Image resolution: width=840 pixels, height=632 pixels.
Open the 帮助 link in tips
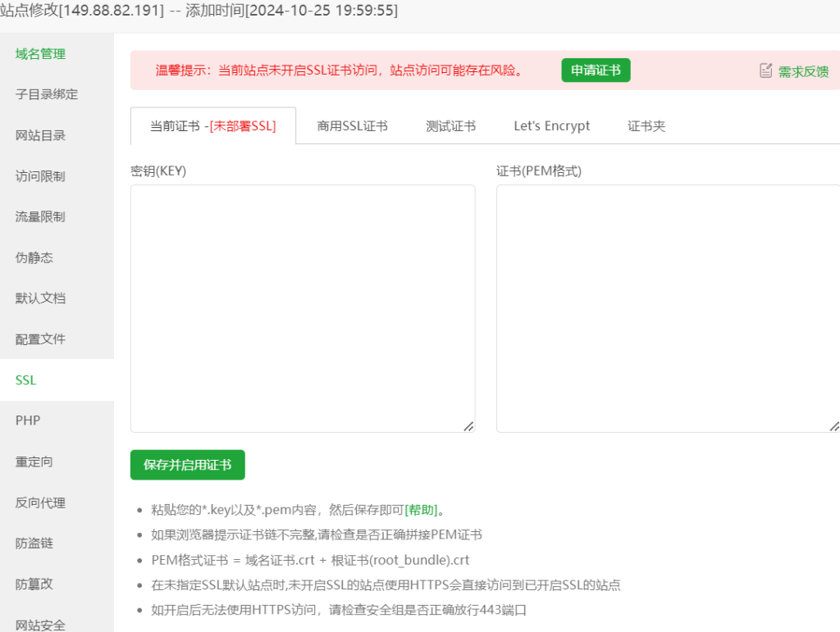click(422, 510)
